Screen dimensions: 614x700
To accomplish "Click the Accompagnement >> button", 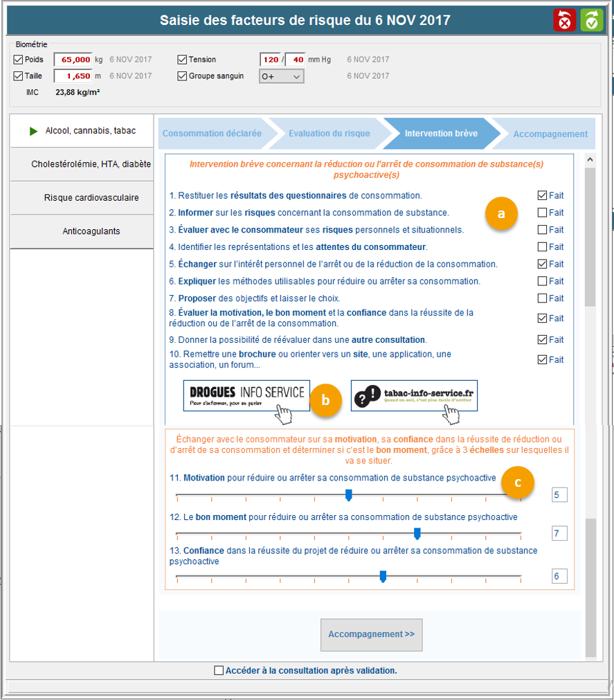I will click(x=371, y=634).
